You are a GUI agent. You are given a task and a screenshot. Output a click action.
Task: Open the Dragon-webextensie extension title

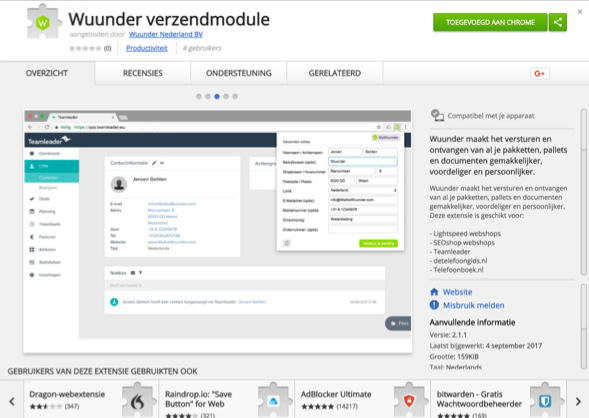click(x=67, y=394)
